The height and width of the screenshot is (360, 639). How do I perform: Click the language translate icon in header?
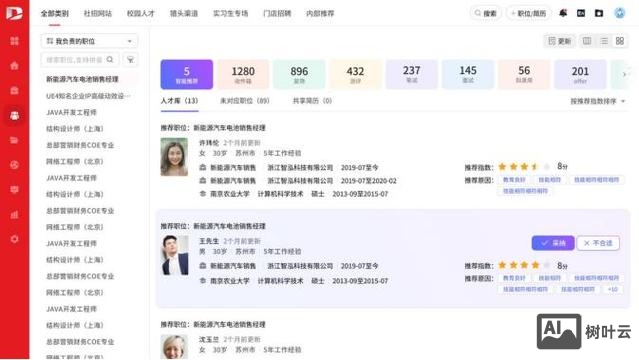coord(581,13)
